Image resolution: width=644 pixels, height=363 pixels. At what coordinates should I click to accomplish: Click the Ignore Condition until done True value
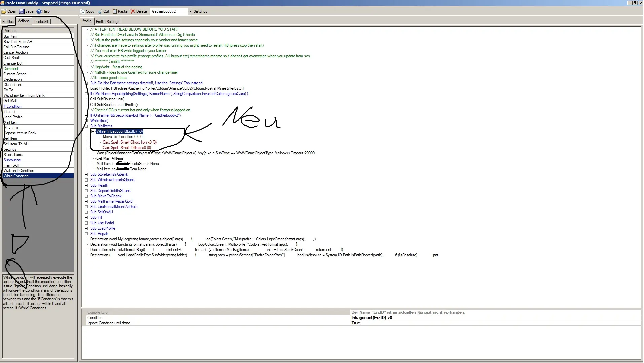tap(356, 323)
